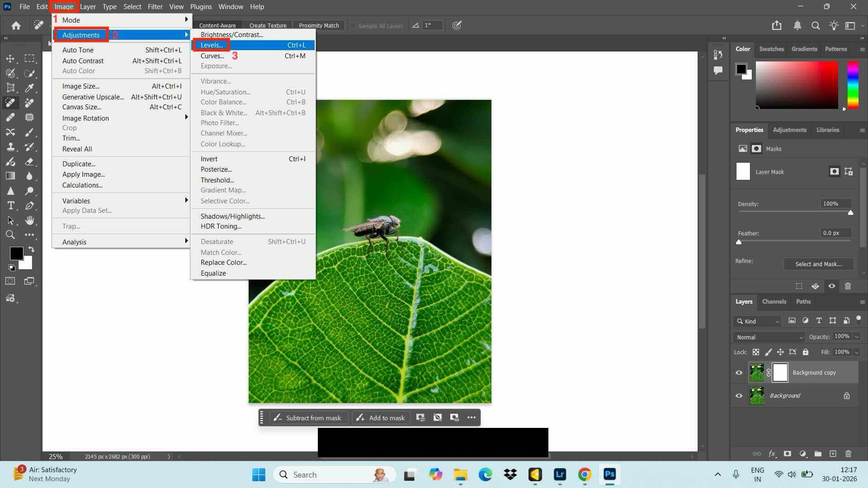Click the Background copy layer mask thumbnail
The height and width of the screenshot is (488, 868).
click(780, 372)
